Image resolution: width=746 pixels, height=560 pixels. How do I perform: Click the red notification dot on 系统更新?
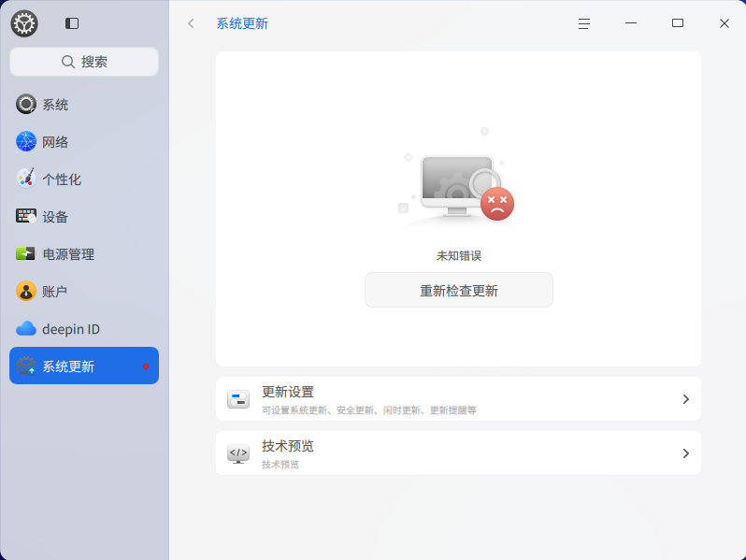(146, 366)
